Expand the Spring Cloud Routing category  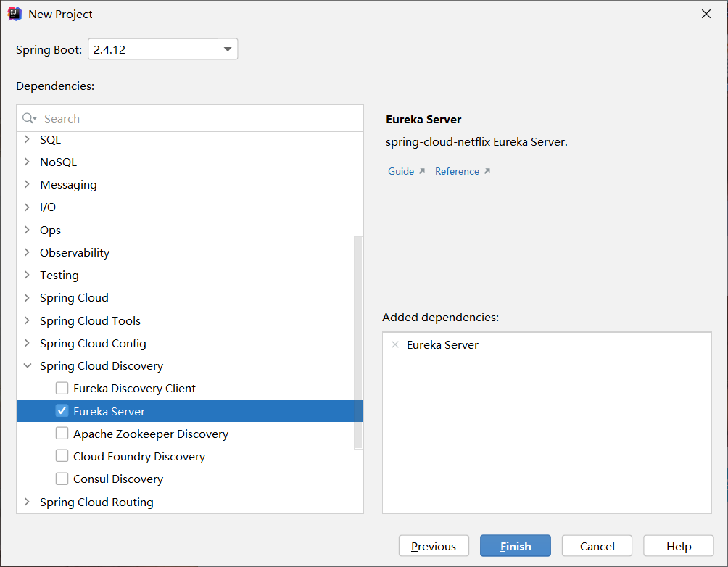[27, 502]
